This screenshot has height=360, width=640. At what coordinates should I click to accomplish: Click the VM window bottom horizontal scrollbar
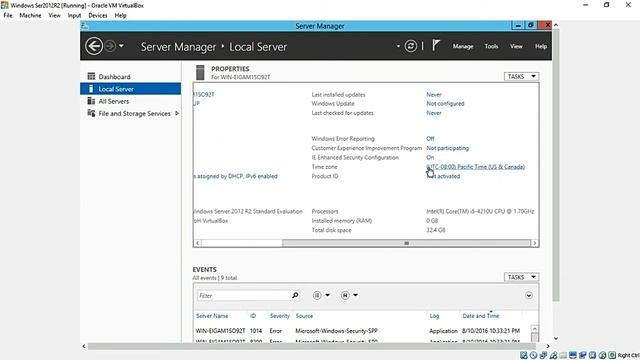(x=312, y=346)
